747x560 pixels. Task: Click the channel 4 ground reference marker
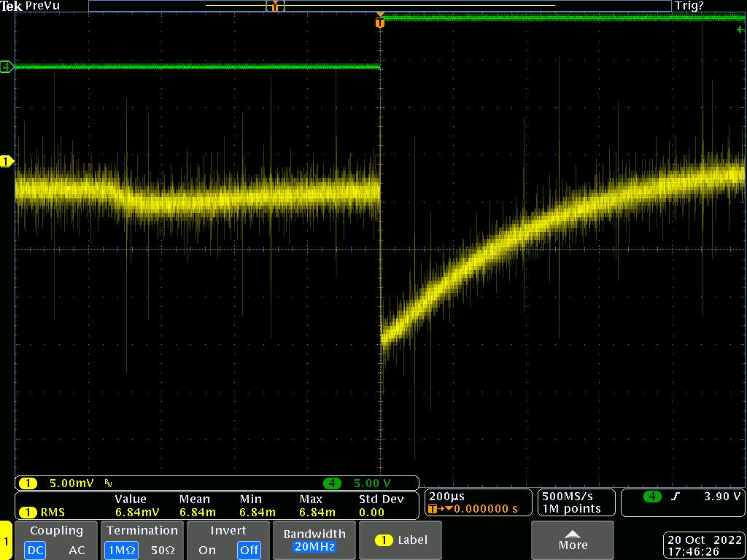pos(7,67)
